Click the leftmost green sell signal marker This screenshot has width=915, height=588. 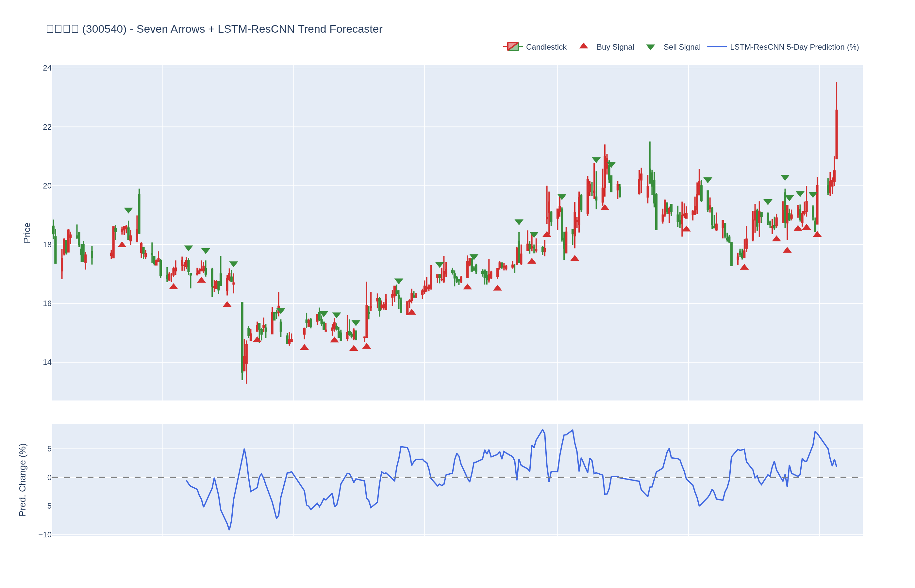coord(128,210)
